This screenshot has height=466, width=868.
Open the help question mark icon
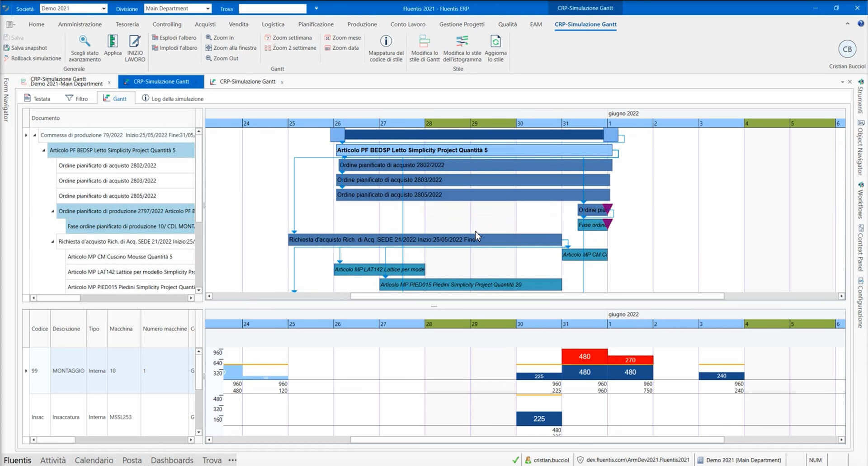[x=861, y=24]
